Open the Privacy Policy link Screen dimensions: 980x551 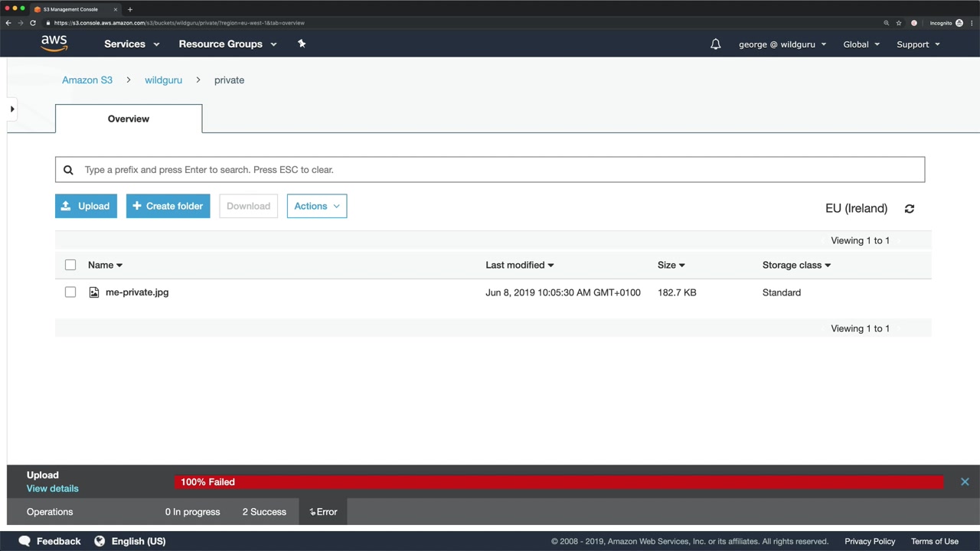coord(870,541)
